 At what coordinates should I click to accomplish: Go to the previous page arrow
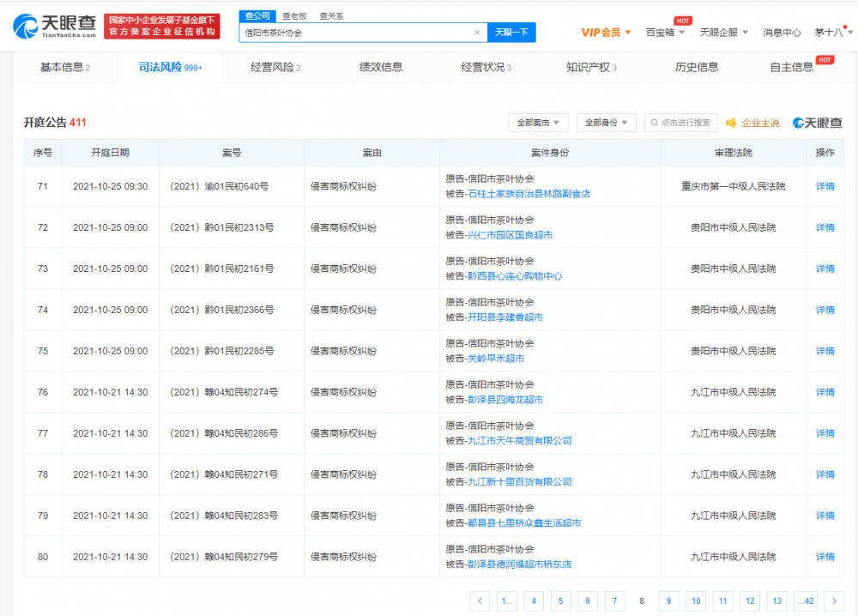[x=480, y=601]
